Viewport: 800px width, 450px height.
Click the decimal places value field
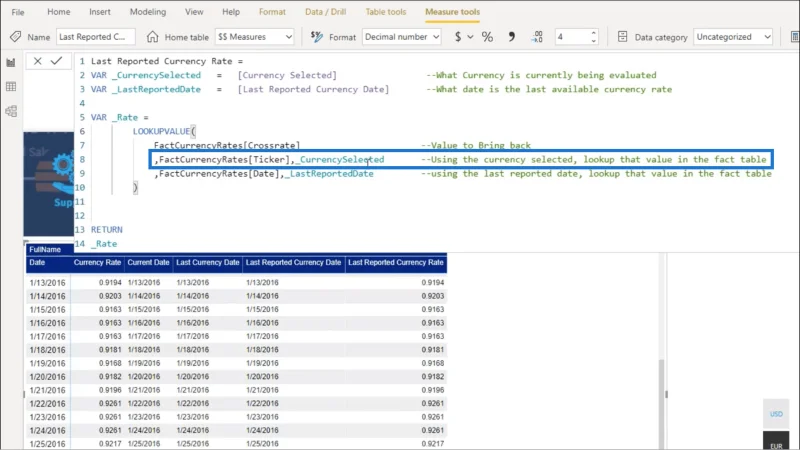pos(571,37)
